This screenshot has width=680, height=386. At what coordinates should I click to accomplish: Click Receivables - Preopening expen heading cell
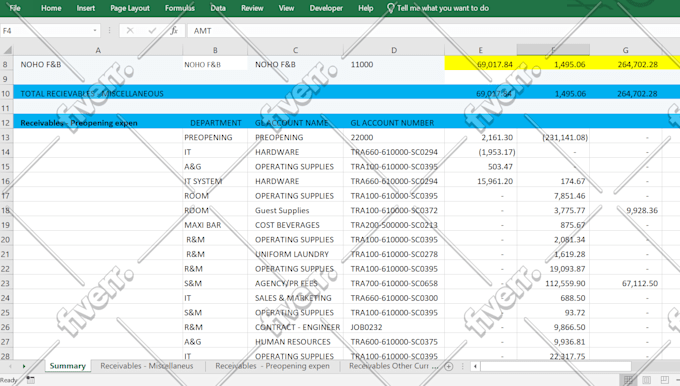(98, 123)
